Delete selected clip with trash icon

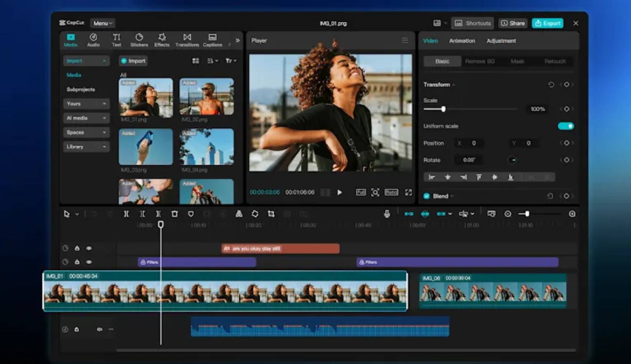point(175,214)
